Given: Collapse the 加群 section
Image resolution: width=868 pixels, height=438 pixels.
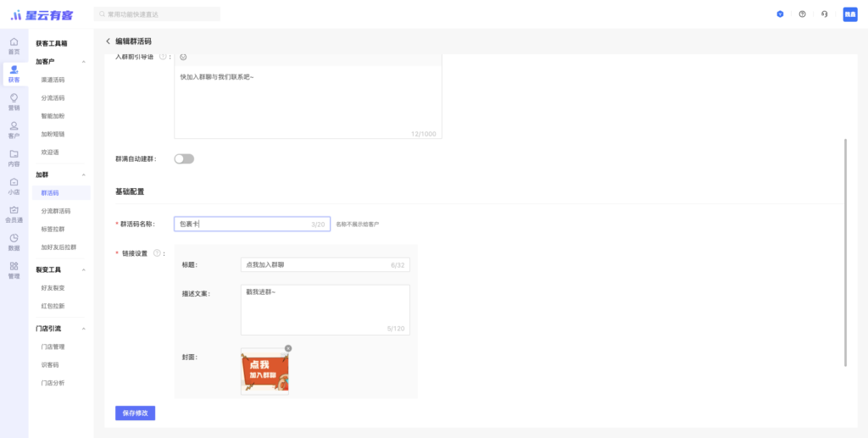Looking at the screenshot, I should [84, 175].
